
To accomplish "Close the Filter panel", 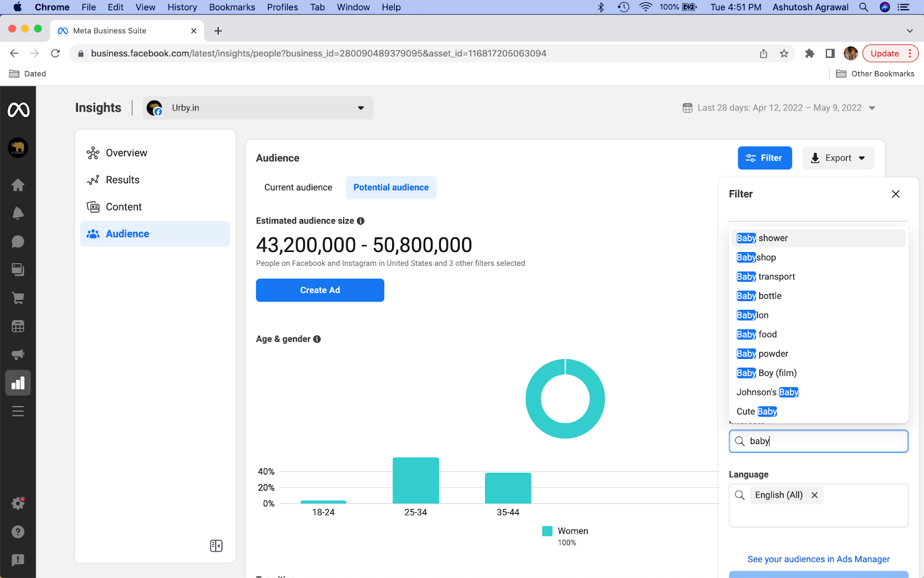I will pyautogui.click(x=895, y=194).
